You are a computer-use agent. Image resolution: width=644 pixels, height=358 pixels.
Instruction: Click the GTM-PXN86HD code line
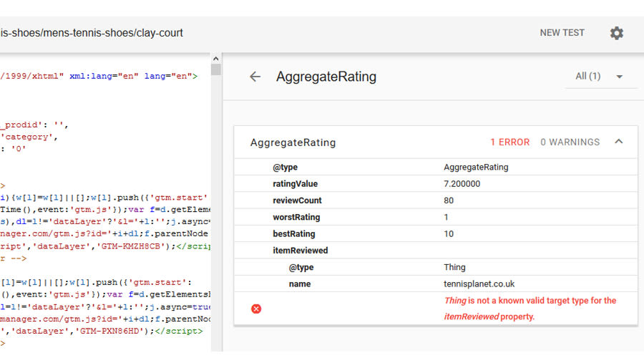tap(102, 331)
